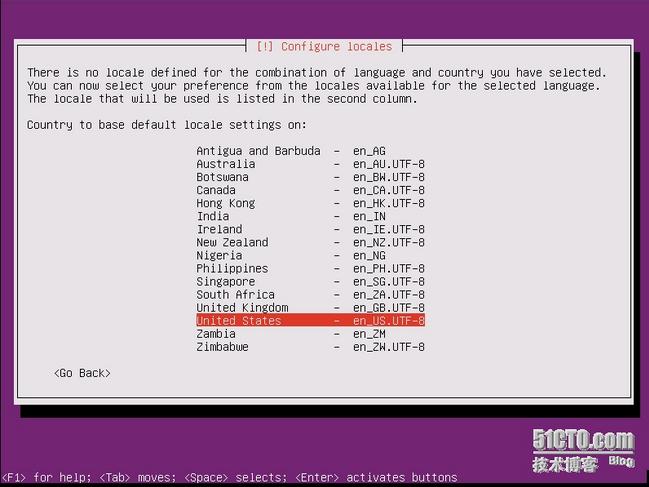Viewport: 649px width, 487px height.
Task: Click the en_US.UTF-8 locale code
Action: pos(389,321)
